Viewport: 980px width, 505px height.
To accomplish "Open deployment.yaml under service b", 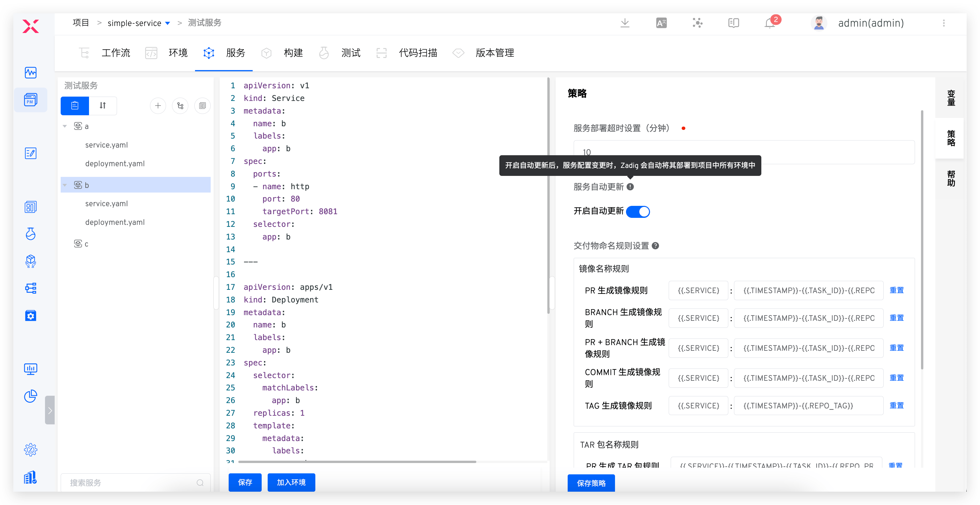I will point(115,222).
